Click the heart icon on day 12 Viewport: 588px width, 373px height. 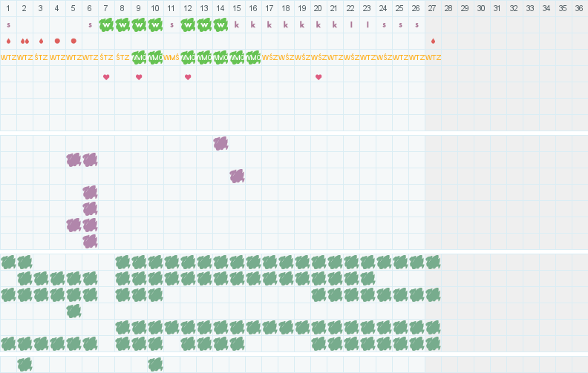pyautogui.click(x=188, y=77)
